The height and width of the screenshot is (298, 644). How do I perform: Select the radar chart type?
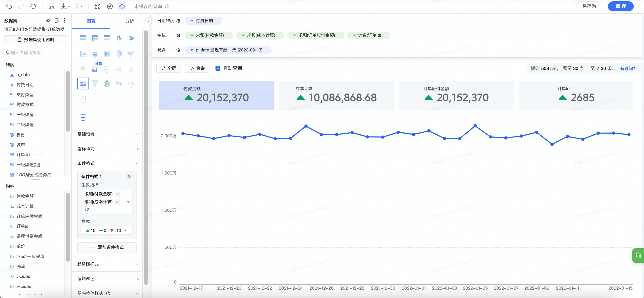[107, 83]
